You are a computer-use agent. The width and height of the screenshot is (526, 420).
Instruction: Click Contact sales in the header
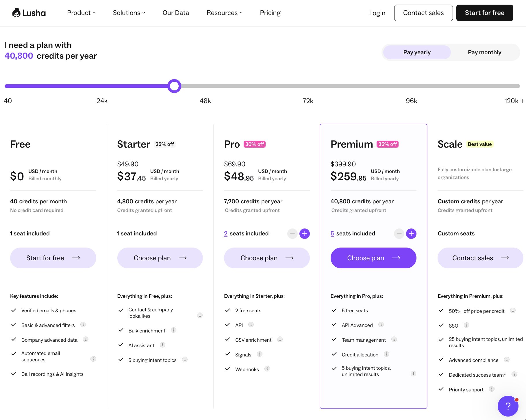[x=423, y=13]
